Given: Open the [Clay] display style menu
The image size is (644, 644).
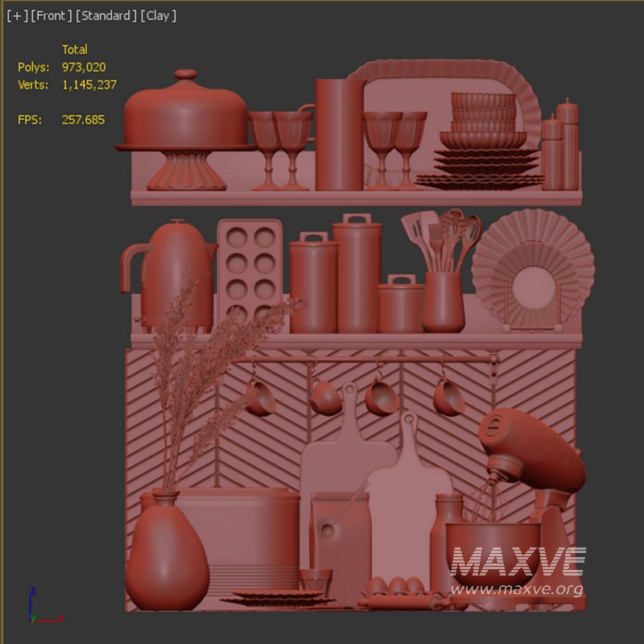Looking at the screenshot, I should [158, 16].
